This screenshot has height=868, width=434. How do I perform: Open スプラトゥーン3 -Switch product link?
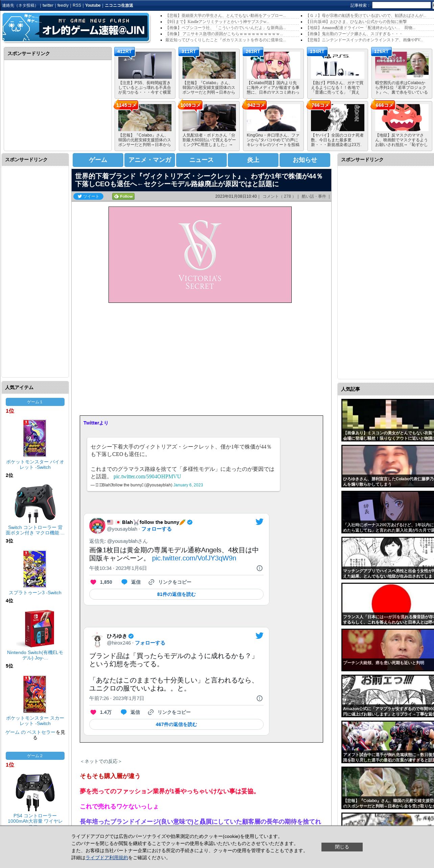tap(35, 593)
